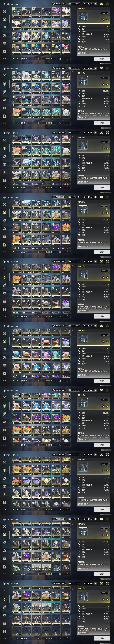This screenshot has width=114, height=644.
Task: Click the star filter icon beside 批量管理, topmost panel
Action: (x=60, y=59)
